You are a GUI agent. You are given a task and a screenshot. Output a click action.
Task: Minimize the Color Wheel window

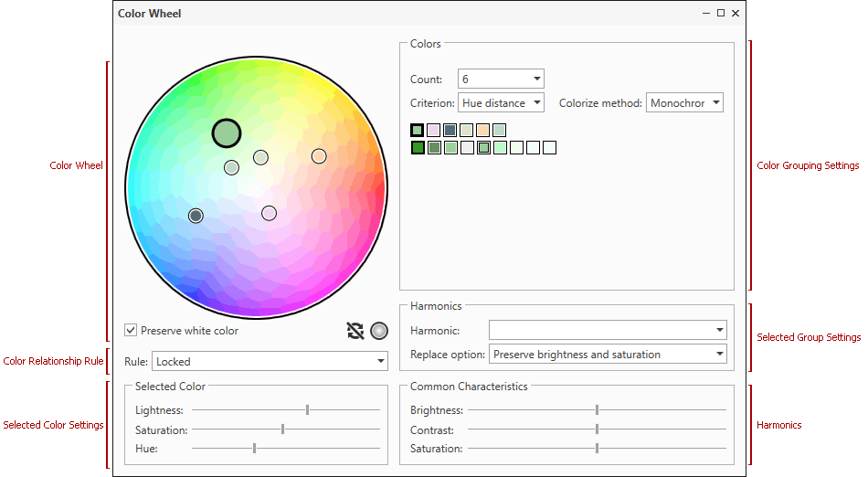pyautogui.click(x=706, y=14)
